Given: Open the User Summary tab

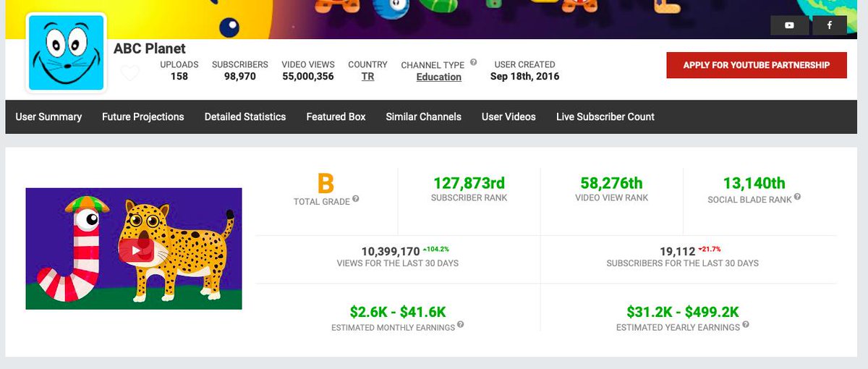Looking at the screenshot, I should pyautogui.click(x=48, y=116).
